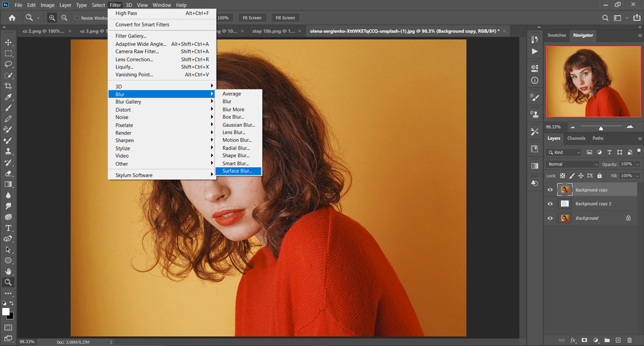This screenshot has width=644, height=346.
Task: Choose Surface Blur from the Blur submenu
Action: pyautogui.click(x=237, y=171)
